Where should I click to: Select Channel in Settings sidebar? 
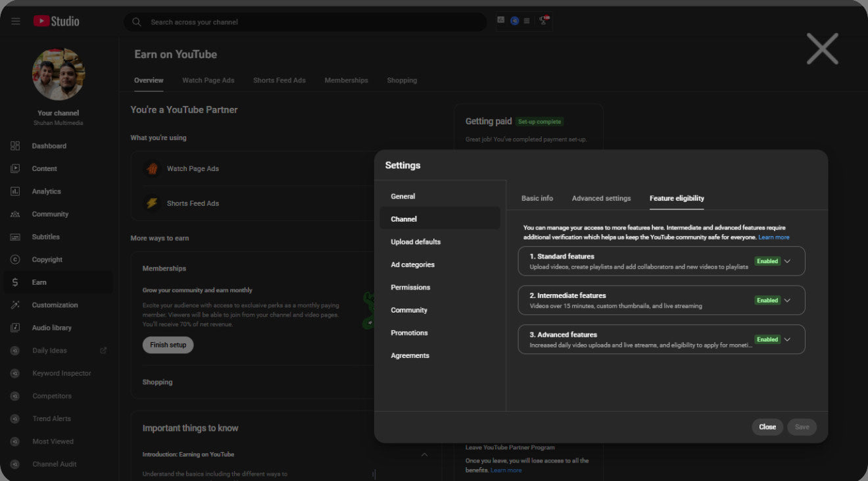tap(440, 219)
